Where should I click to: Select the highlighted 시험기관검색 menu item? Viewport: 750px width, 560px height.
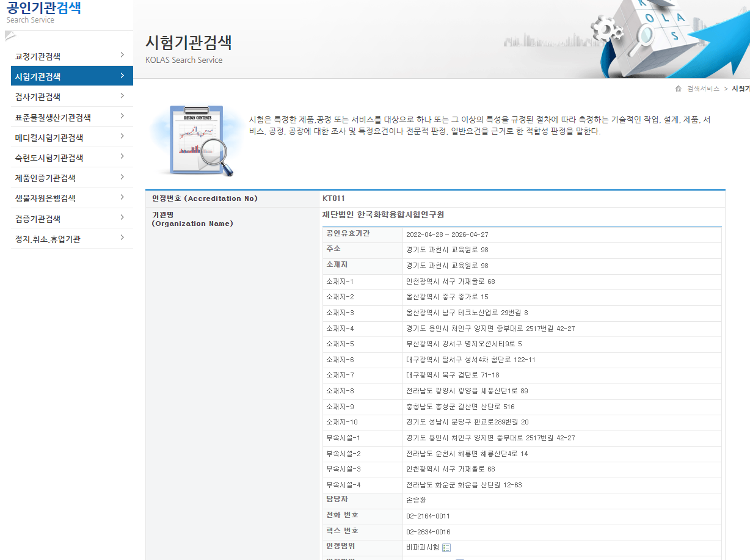72,76
